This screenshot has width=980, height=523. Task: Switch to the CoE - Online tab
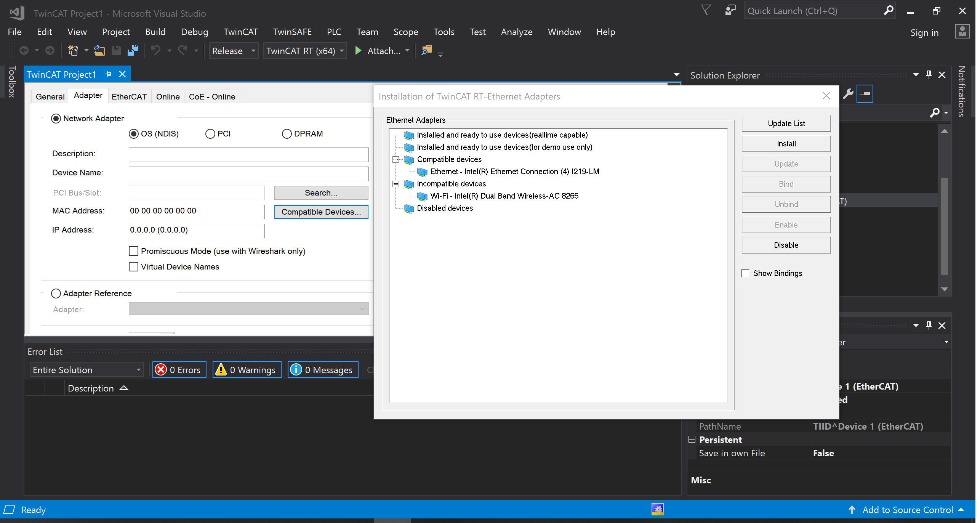212,97
